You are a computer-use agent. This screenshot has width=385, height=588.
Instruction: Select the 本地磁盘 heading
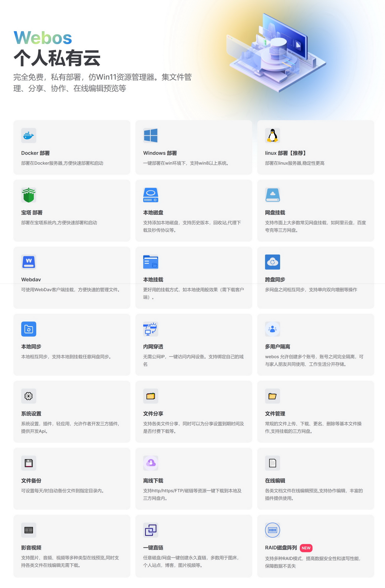point(153,213)
